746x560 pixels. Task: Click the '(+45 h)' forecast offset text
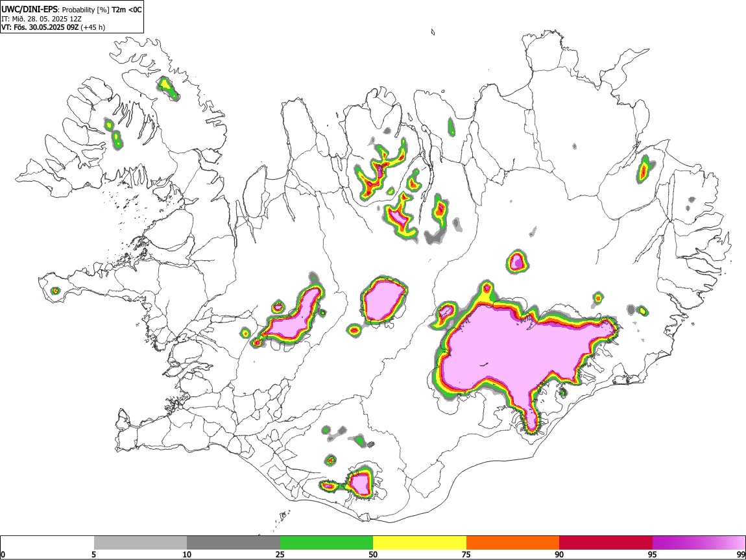93,27
